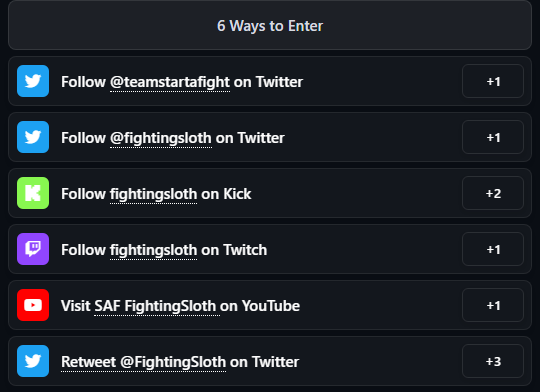The image size is (540, 392).
Task: Click the purple Twitch logo icon
Action: point(33,249)
